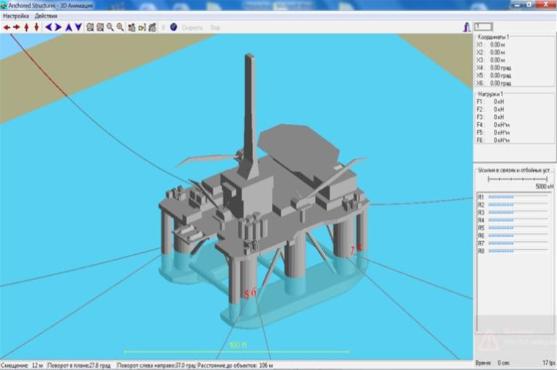Click the first red vertical arrow icon
This screenshot has height=370, width=557.
pyautogui.click(x=26, y=27)
